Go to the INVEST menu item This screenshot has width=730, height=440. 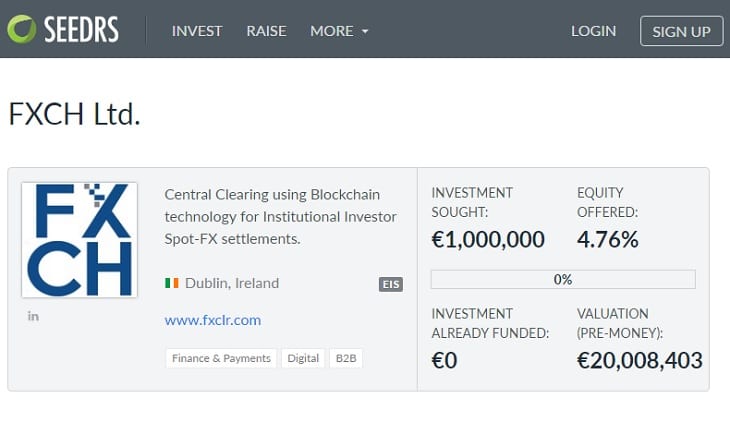(197, 31)
